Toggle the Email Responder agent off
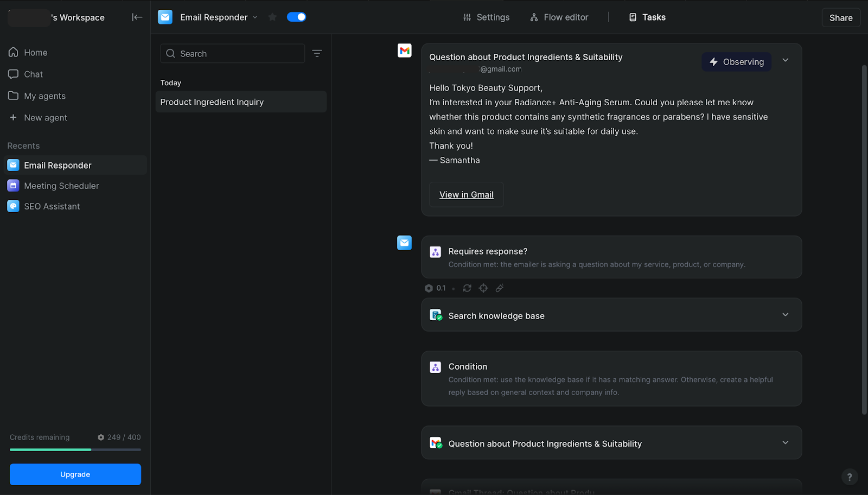 click(296, 17)
